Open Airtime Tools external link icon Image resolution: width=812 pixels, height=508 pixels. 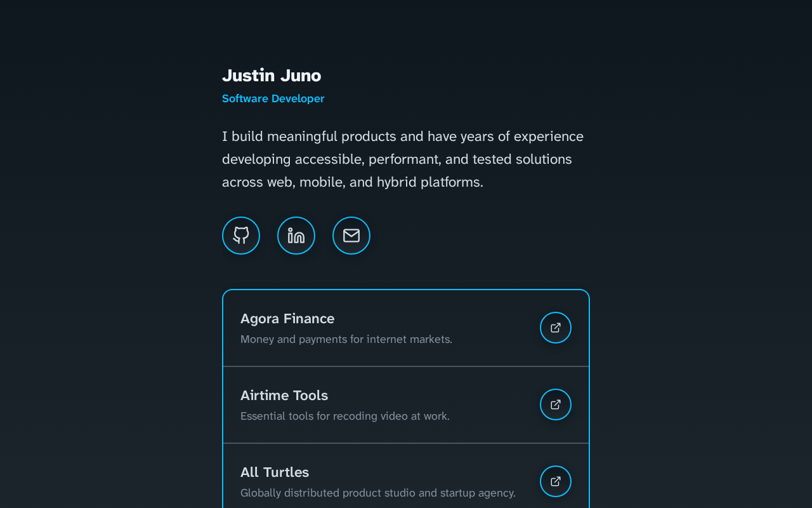coord(556,404)
